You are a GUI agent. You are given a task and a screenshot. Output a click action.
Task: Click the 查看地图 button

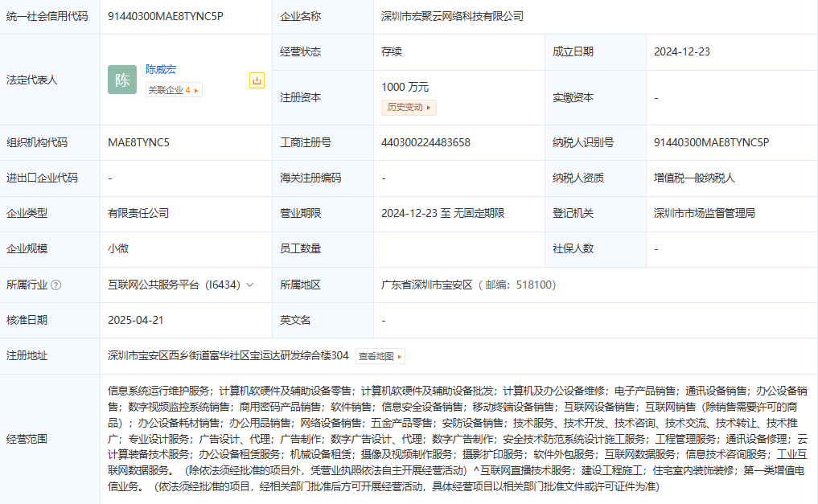tap(380, 356)
